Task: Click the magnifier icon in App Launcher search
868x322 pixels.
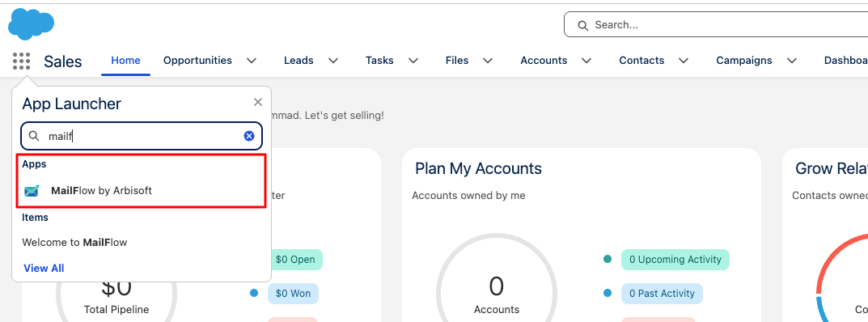Action: pos(34,136)
